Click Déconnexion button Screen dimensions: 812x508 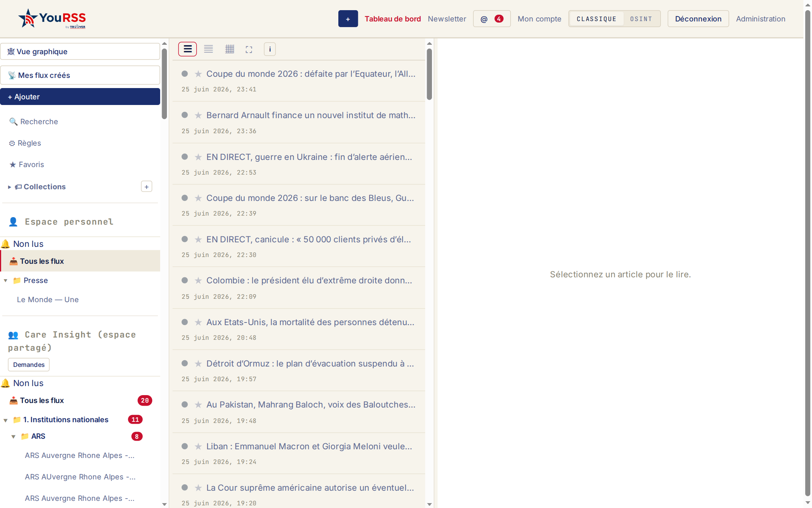pyautogui.click(x=698, y=19)
